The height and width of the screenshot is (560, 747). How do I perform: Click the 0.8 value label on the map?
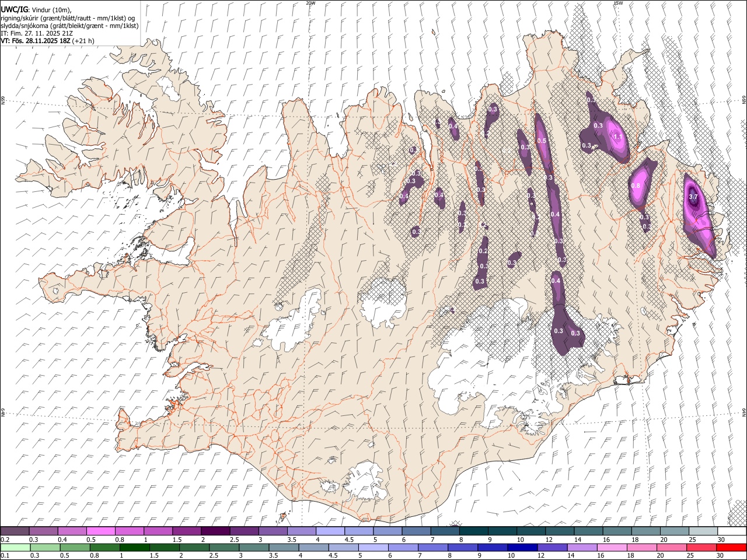pos(636,186)
